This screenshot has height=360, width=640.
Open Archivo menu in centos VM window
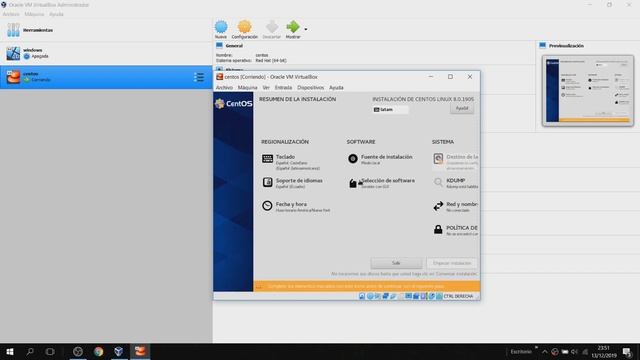coord(224,88)
